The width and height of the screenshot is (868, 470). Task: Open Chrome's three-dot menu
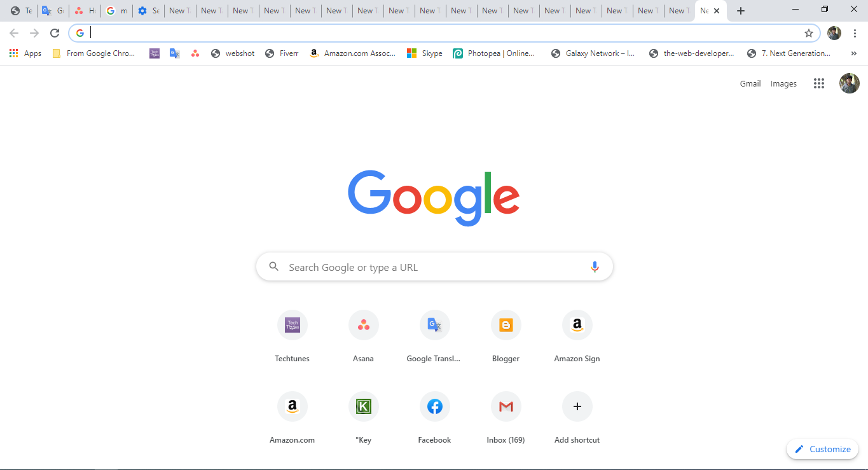pyautogui.click(x=855, y=33)
